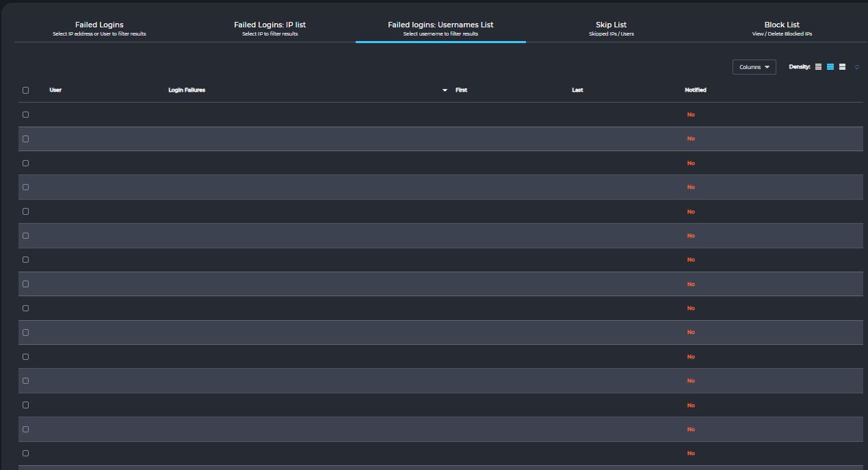The width and height of the screenshot is (868, 470).
Task: Select medium density icon highlighted blue
Action: click(x=830, y=67)
